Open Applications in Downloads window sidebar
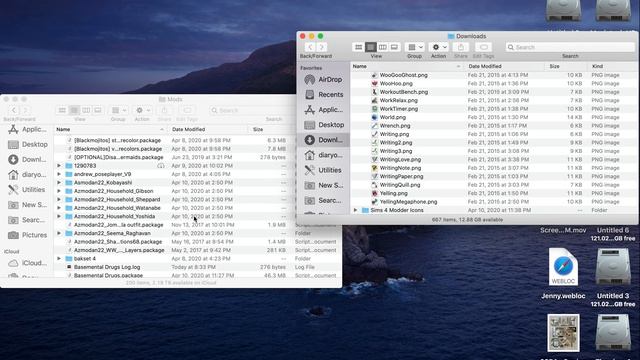640x360 pixels. coord(323,110)
